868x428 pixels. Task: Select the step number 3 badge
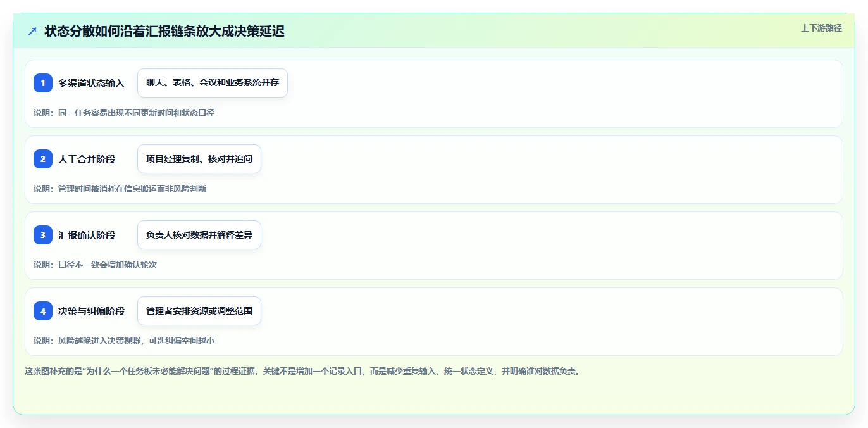click(x=43, y=235)
